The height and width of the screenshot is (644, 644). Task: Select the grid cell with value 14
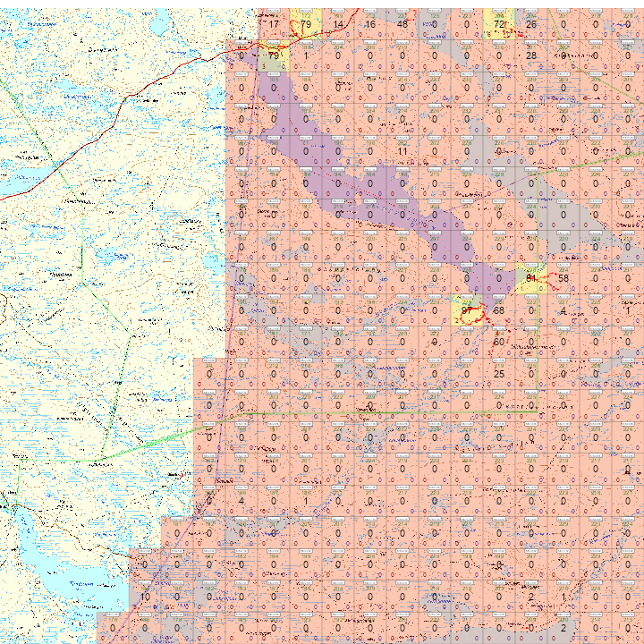(x=338, y=24)
